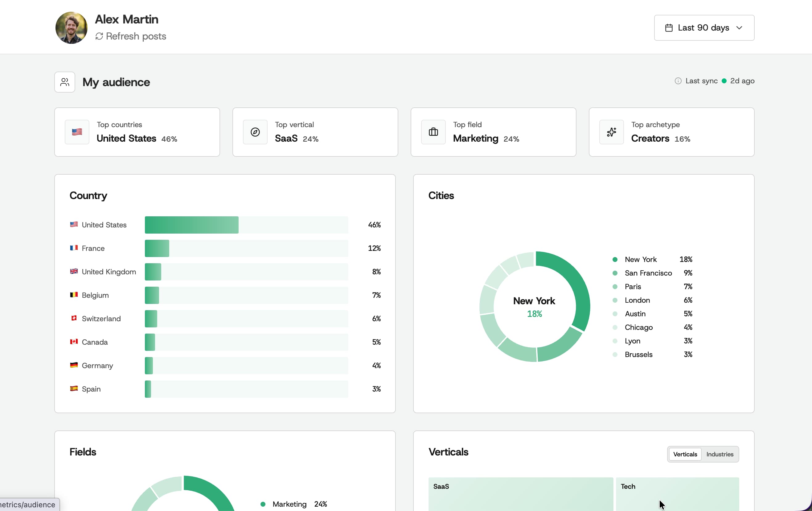The height and width of the screenshot is (511, 812).
Task: Click the San Francisco legend dot
Action: click(x=615, y=273)
